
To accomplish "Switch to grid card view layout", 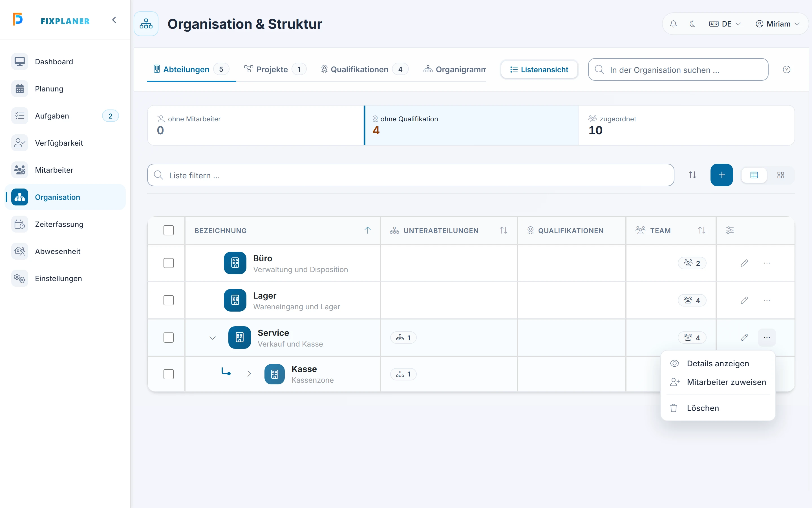I will point(780,175).
